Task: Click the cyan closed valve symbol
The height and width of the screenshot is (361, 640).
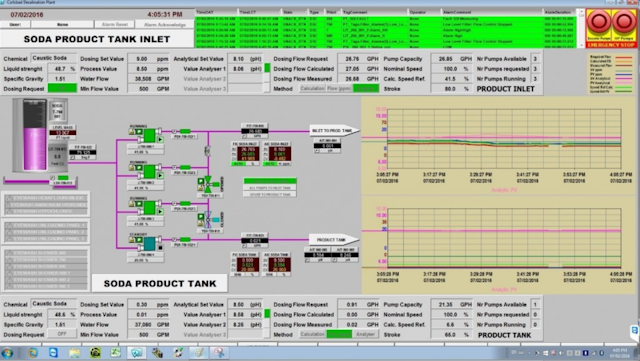Action: (x=208, y=220)
